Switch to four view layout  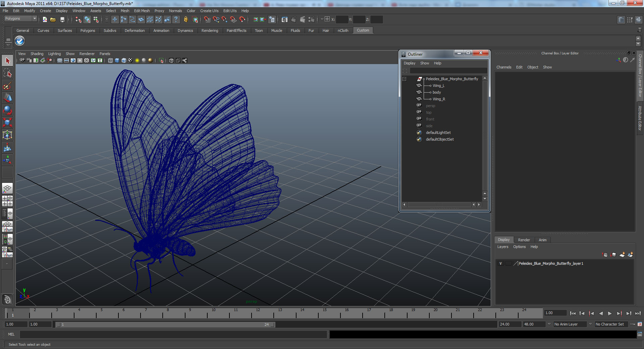[7, 201]
